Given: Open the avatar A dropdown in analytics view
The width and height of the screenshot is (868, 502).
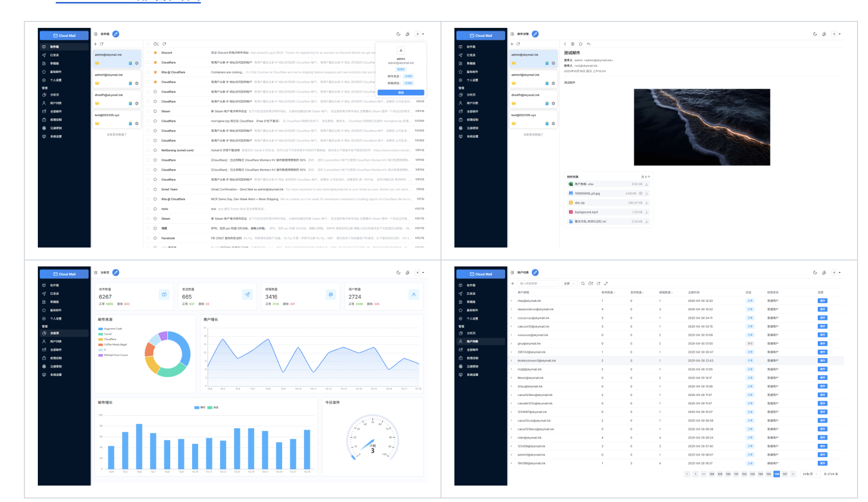Looking at the screenshot, I should pos(420,272).
